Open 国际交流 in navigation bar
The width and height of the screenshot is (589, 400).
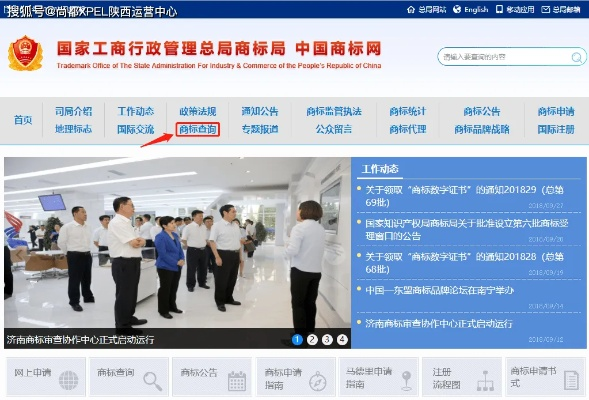[x=136, y=129]
